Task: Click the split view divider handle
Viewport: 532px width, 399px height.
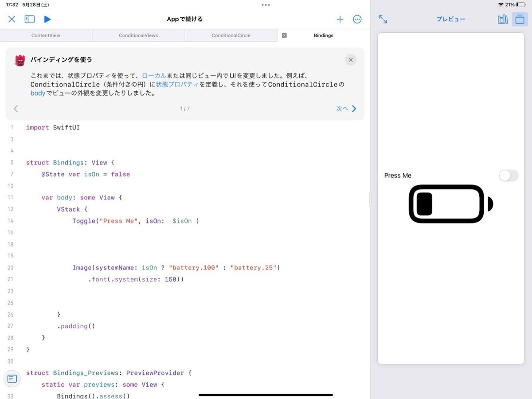Action: [370, 199]
